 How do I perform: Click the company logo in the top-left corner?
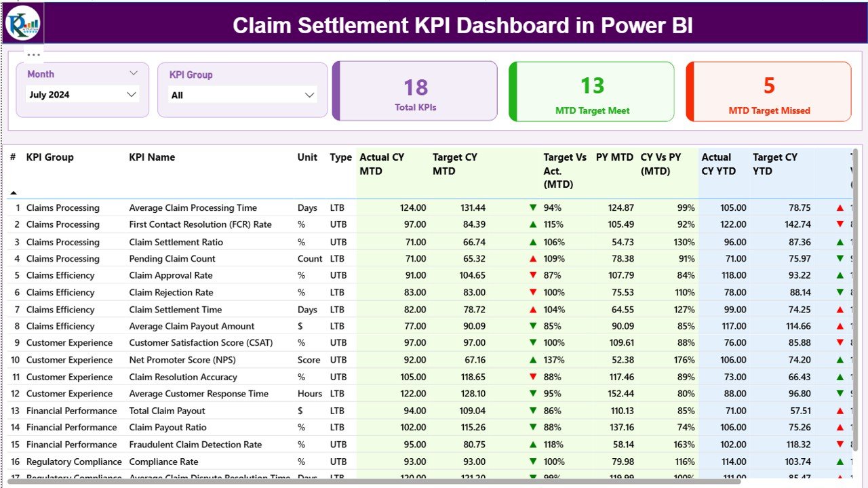[x=22, y=24]
